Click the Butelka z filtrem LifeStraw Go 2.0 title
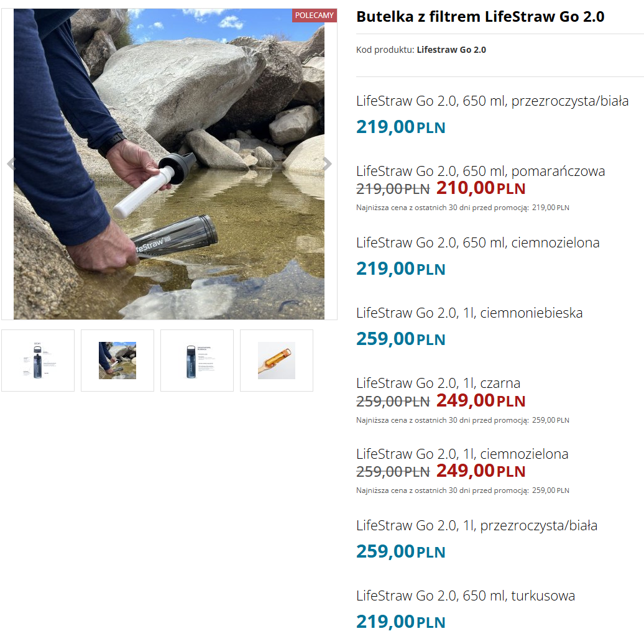 (x=480, y=17)
